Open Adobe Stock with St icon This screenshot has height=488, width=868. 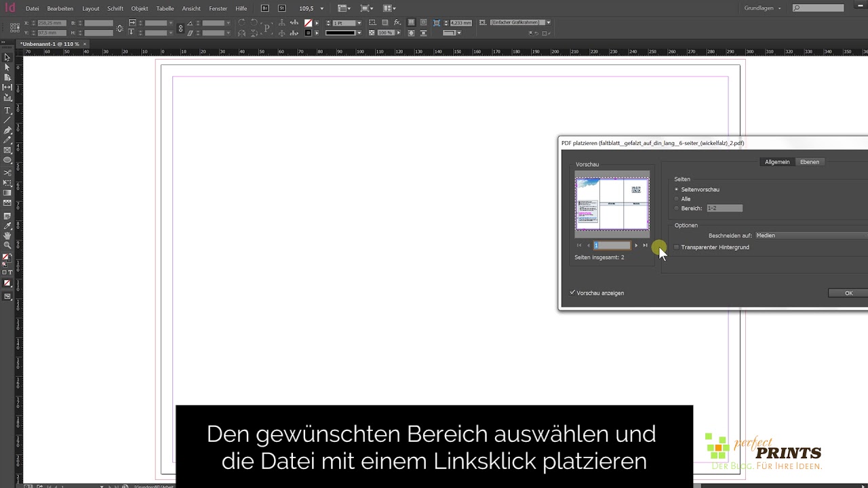[x=282, y=8]
